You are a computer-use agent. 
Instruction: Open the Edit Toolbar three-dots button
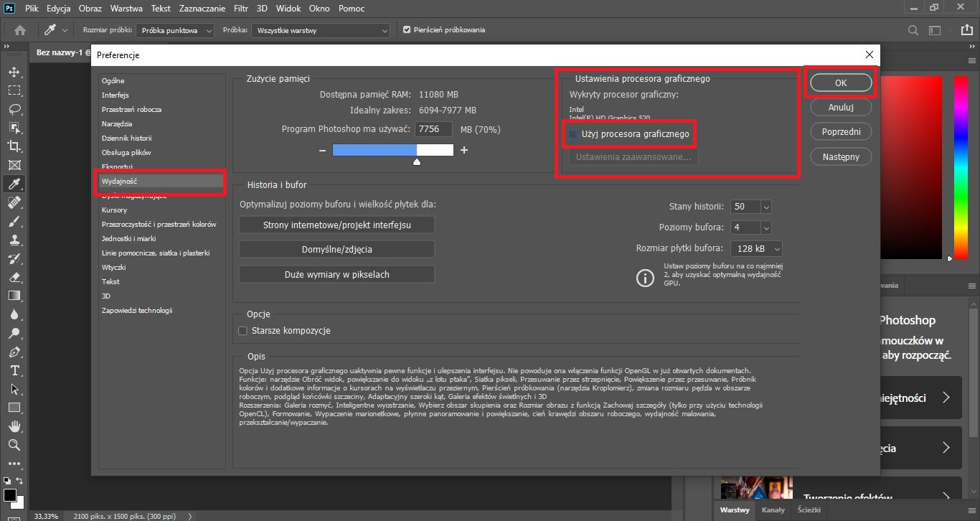point(14,463)
